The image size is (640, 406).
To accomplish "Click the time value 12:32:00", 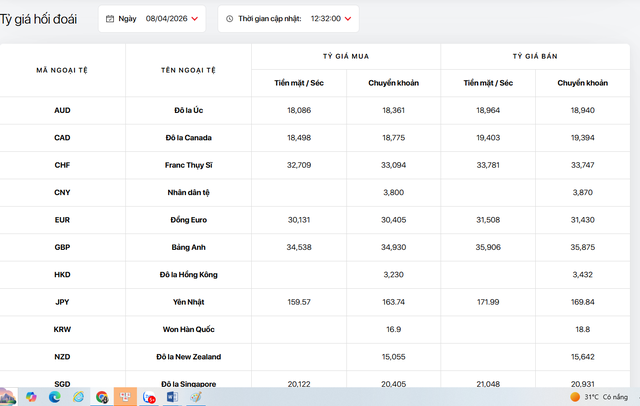I will [326, 19].
